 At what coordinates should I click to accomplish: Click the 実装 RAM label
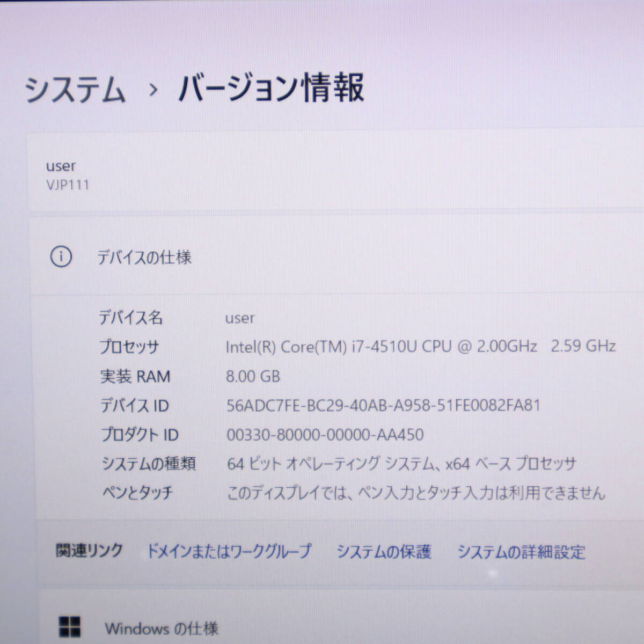click(x=135, y=376)
